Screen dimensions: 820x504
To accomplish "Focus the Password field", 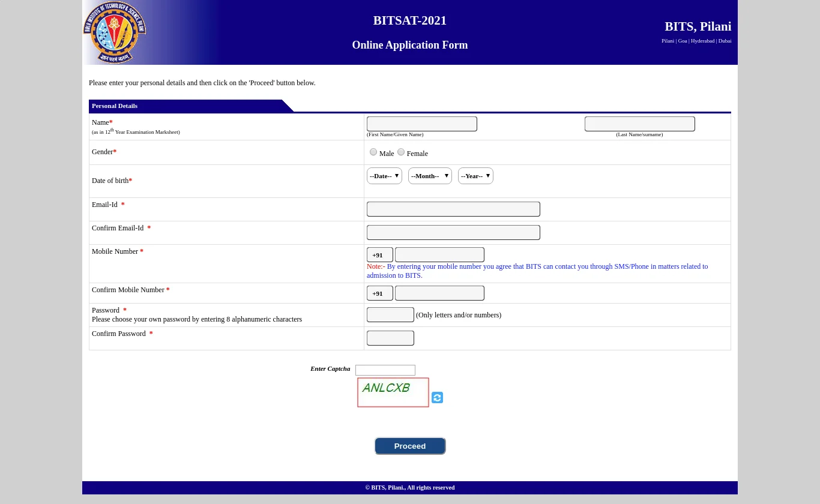I will coord(390,315).
